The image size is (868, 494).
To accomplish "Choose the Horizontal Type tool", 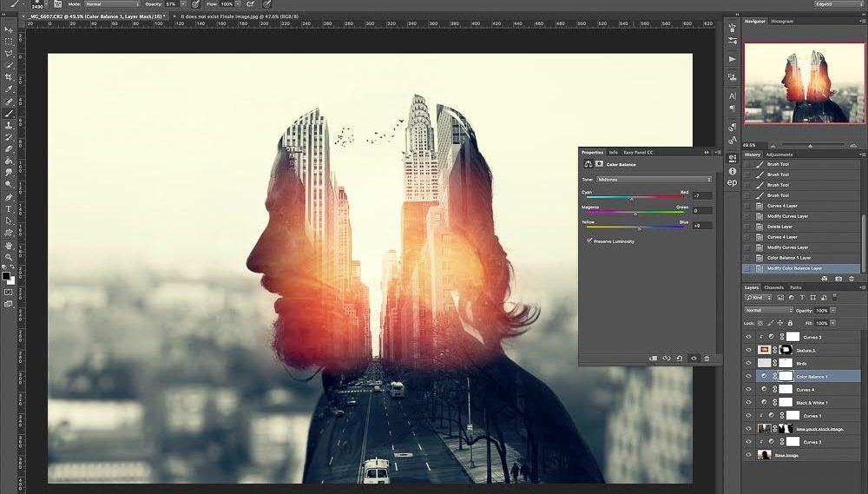I will (x=9, y=208).
